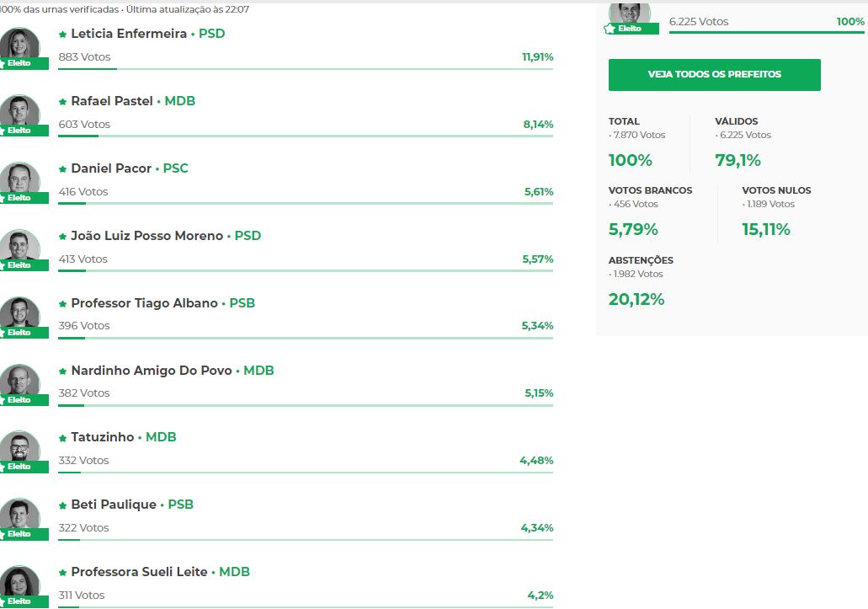Select Professora Sueli Leite's candidate photo
This screenshot has width=868, height=609.
[x=19, y=582]
